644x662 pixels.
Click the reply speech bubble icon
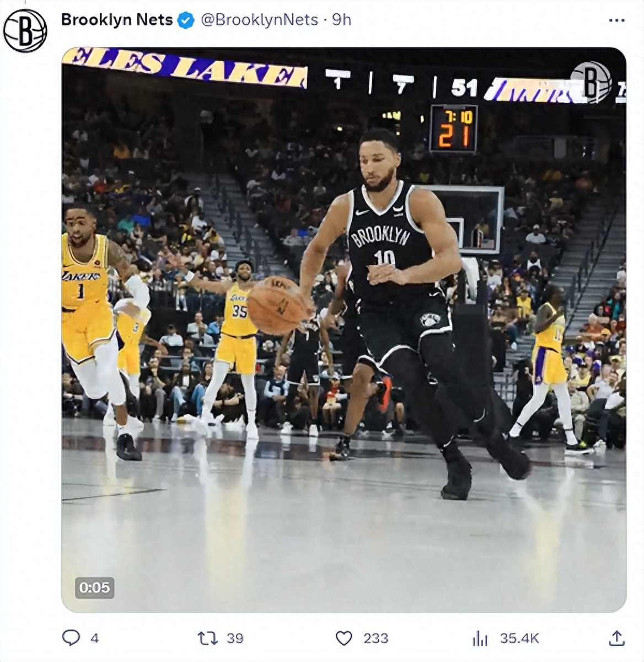tap(71, 638)
